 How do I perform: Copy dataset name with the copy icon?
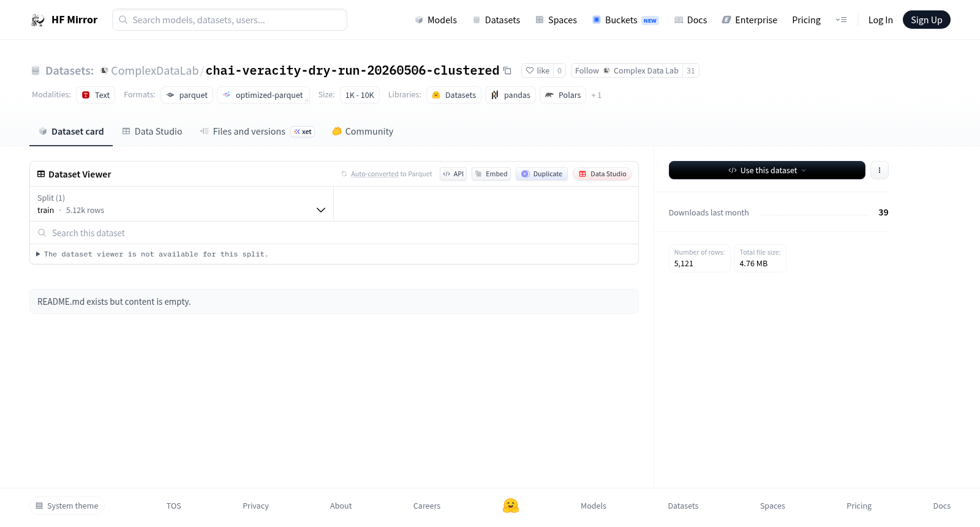tap(507, 70)
